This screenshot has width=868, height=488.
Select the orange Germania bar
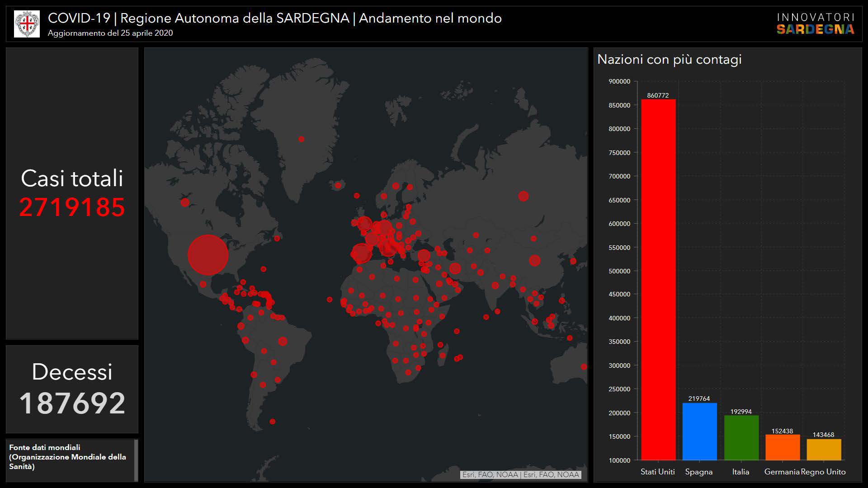782,447
